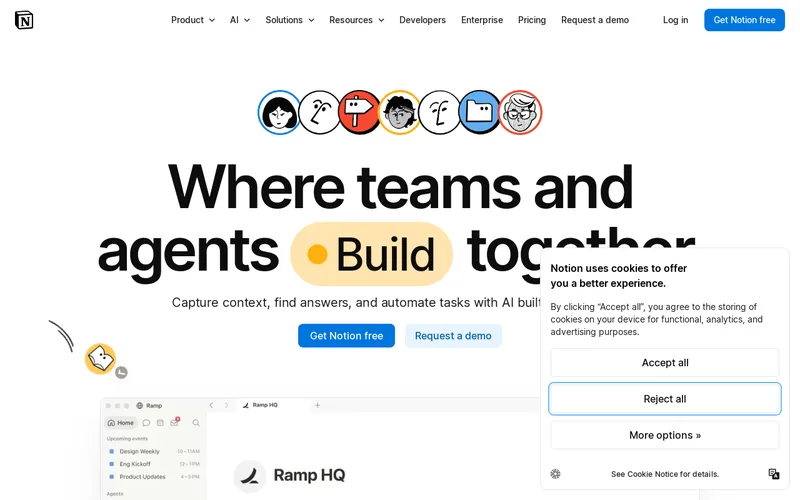The image size is (800, 500).
Task: Click the blue Get Notion free hero button
Action: tap(346, 336)
